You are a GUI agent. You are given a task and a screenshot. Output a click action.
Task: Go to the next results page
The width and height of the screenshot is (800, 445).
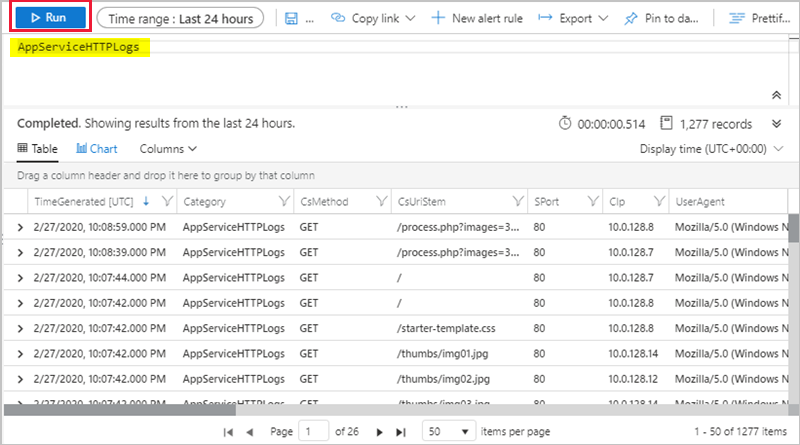point(379,431)
